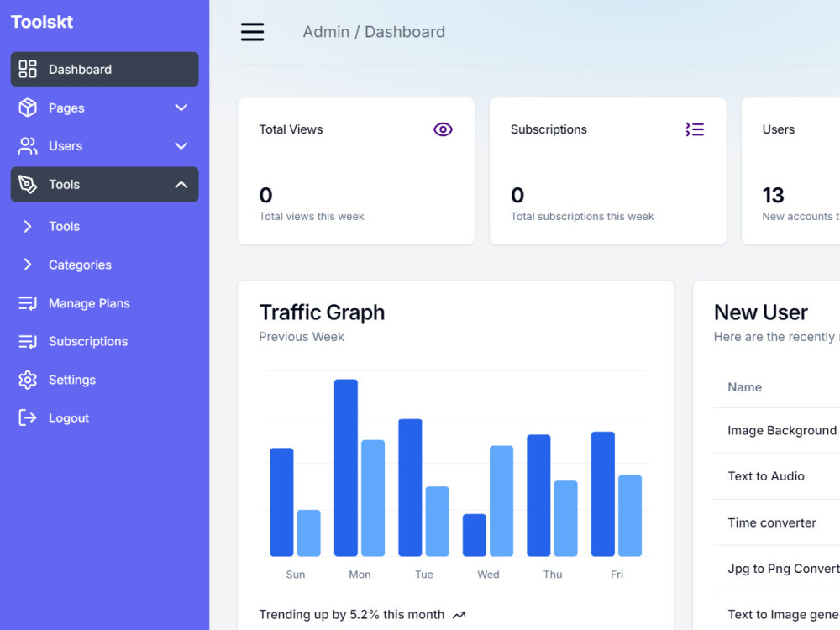The height and width of the screenshot is (630, 840).
Task: Click the Tools pen nib icon
Action: [28, 184]
